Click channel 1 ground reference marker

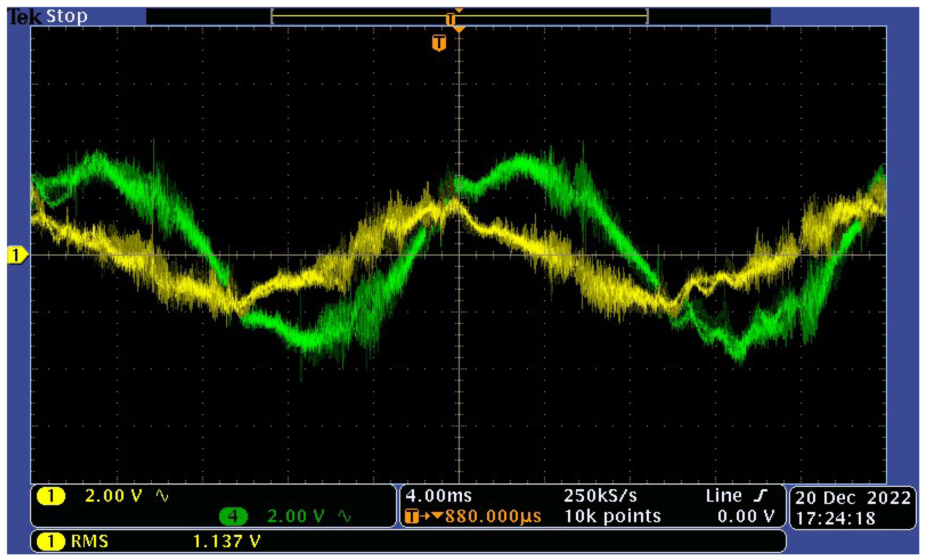[x=17, y=255]
